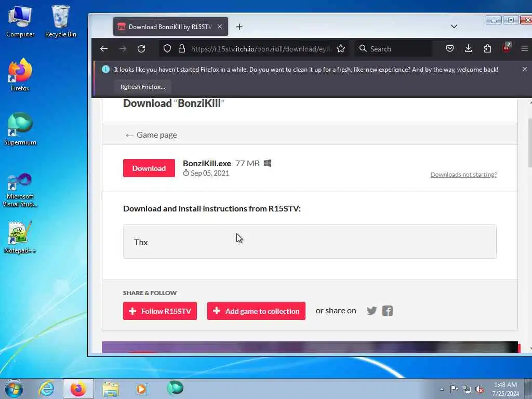Expand the list all tabs chevron
The height and width of the screenshot is (399, 532).
point(454,26)
